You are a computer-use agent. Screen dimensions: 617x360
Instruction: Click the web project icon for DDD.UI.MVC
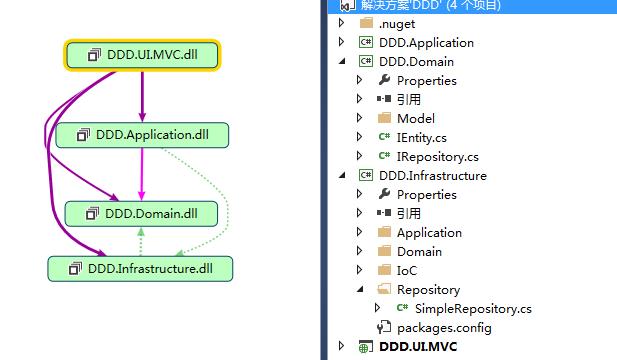(366, 347)
